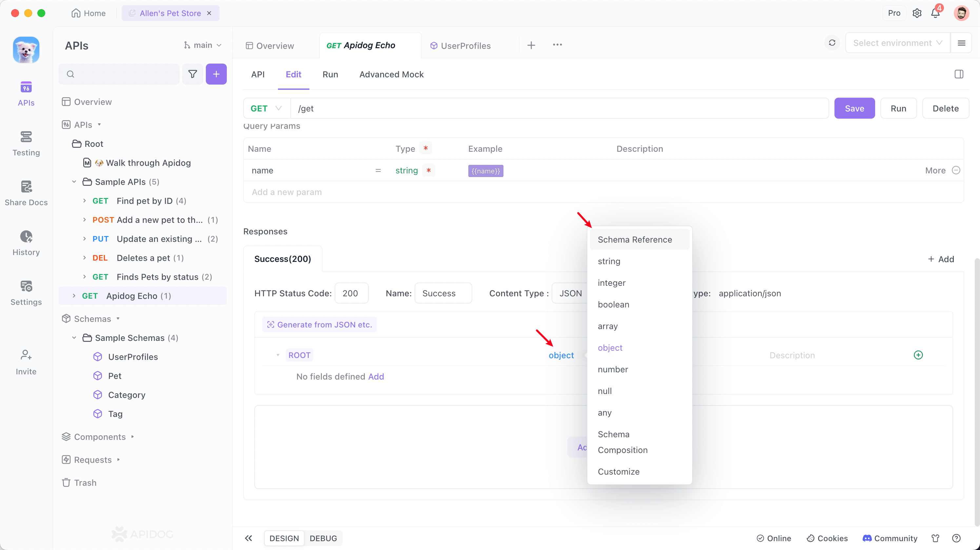Click the shirt theme icon in footer
Screen dimensions: 980x550
click(935, 538)
